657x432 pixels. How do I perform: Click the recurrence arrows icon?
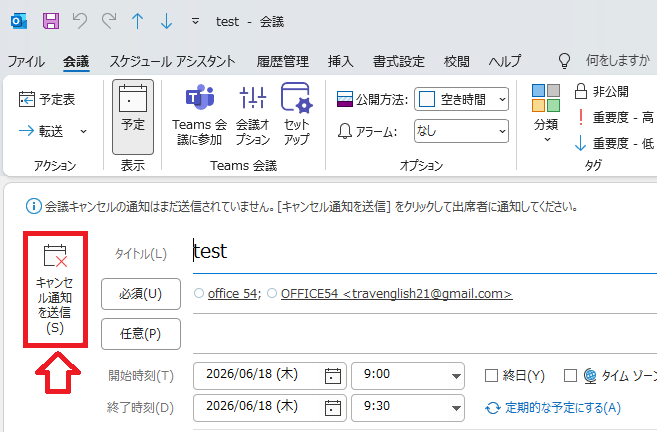(493, 408)
